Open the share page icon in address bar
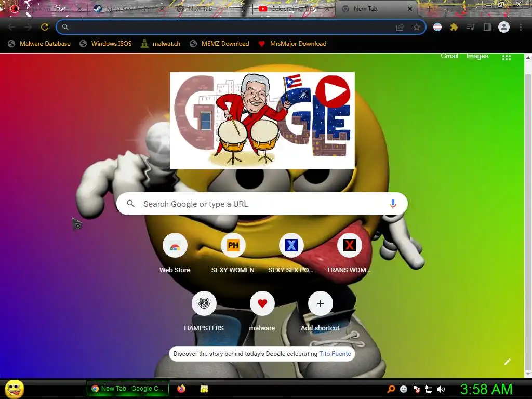This screenshot has height=399, width=532. point(400,28)
